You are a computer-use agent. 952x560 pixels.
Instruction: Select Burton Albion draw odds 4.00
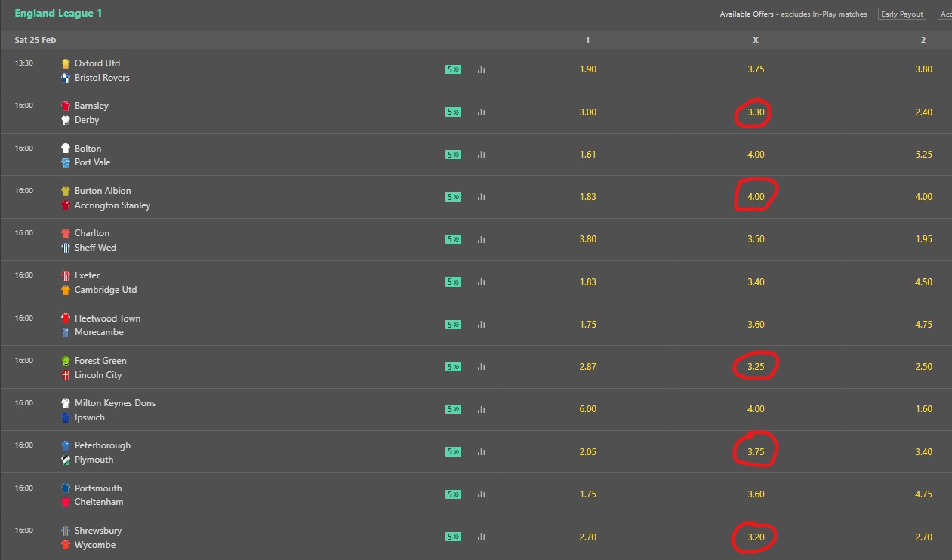point(756,197)
